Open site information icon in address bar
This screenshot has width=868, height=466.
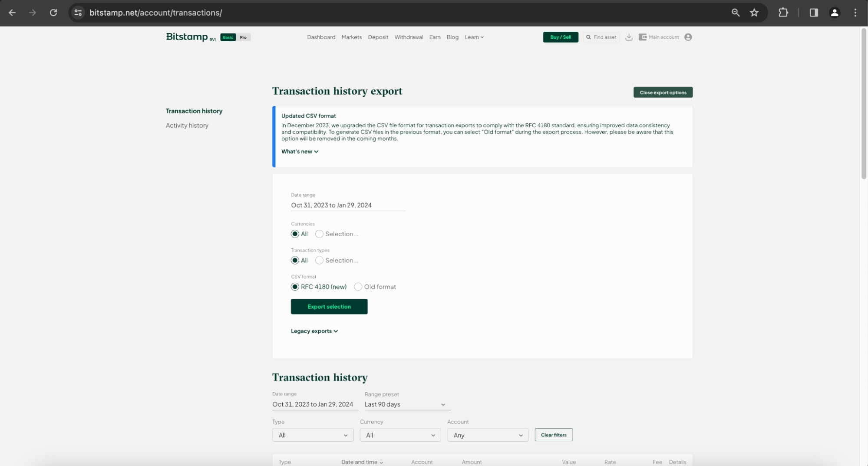(x=78, y=13)
